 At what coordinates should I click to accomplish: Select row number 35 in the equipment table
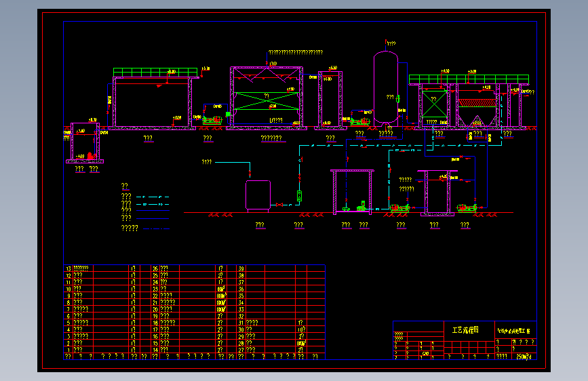241,296
